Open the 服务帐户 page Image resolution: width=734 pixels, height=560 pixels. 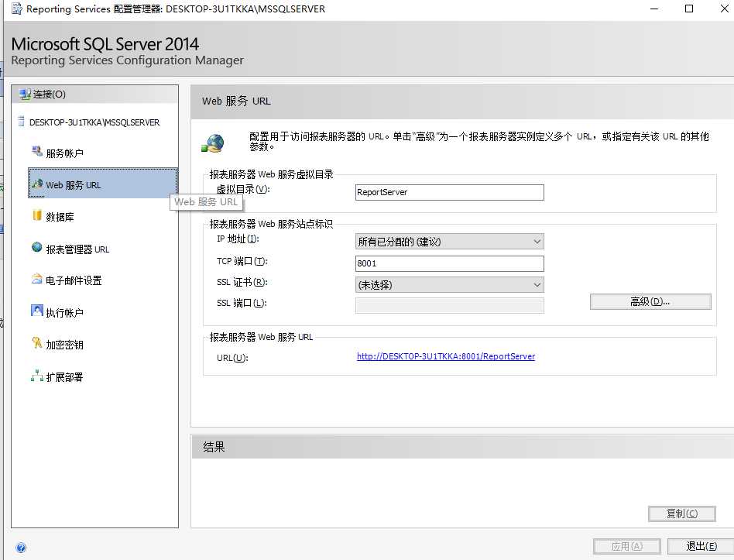tap(64, 153)
